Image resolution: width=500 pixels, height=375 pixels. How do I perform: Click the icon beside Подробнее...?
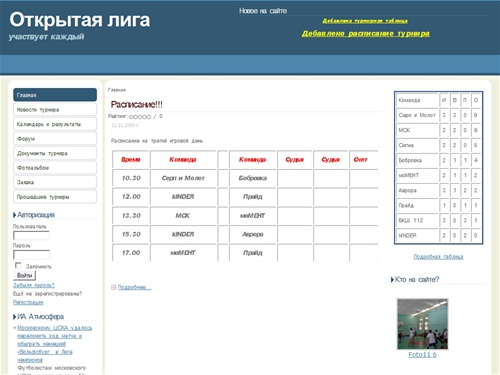pos(113,287)
